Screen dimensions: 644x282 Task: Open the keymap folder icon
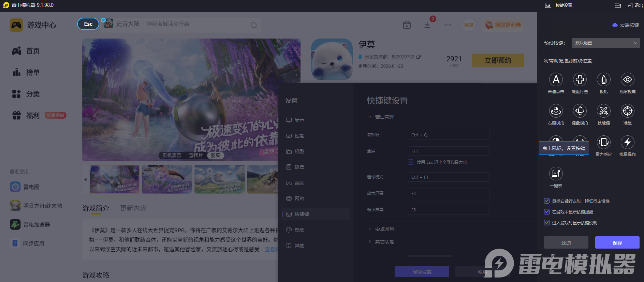click(x=618, y=5)
